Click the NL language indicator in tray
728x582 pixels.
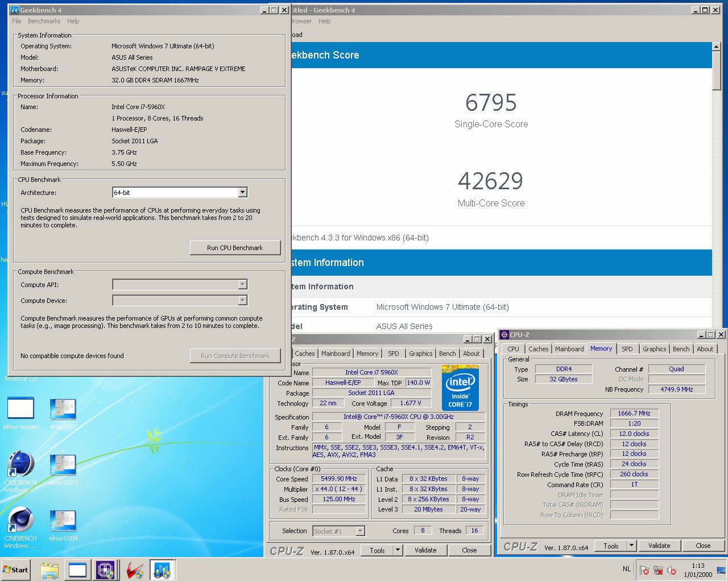(x=626, y=568)
